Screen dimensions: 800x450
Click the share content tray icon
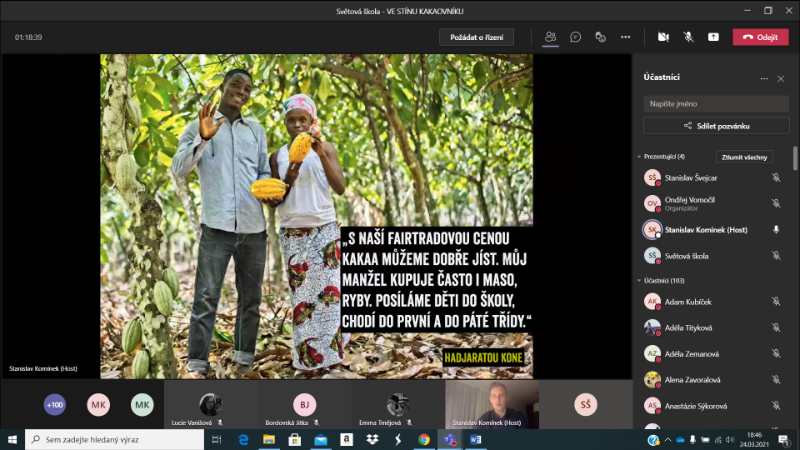713,37
